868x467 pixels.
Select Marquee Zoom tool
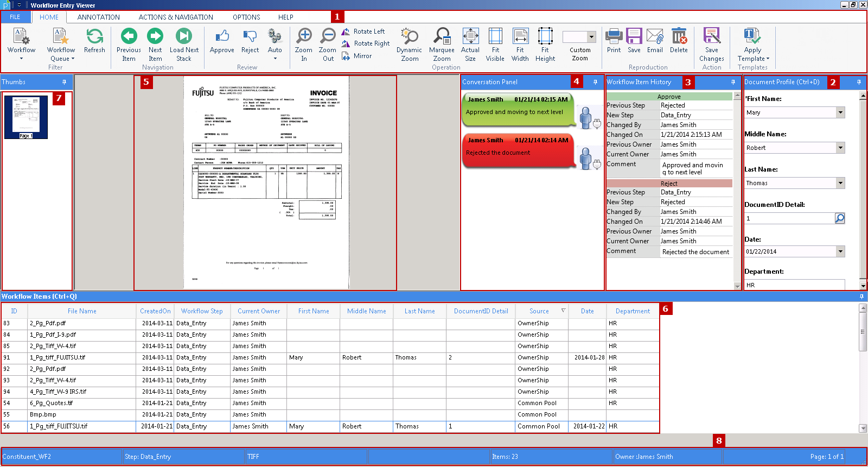tap(442, 44)
